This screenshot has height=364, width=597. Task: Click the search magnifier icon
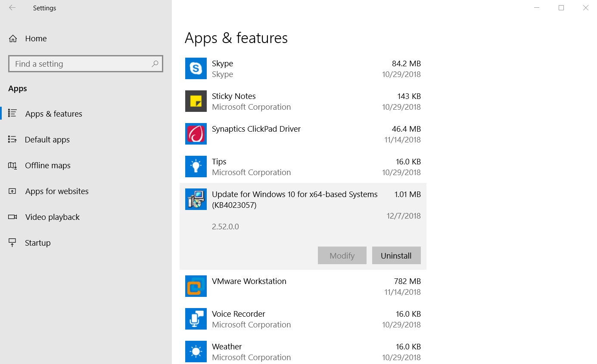[x=155, y=64]
